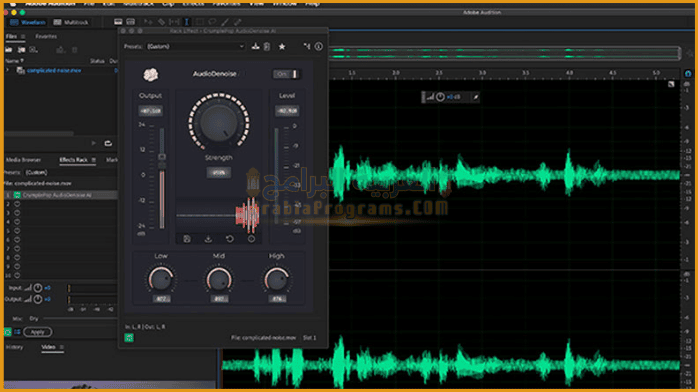This screenshot has height=392, width=698.
Task: Toggle main power for all rack effects
Action: [8, 332]
